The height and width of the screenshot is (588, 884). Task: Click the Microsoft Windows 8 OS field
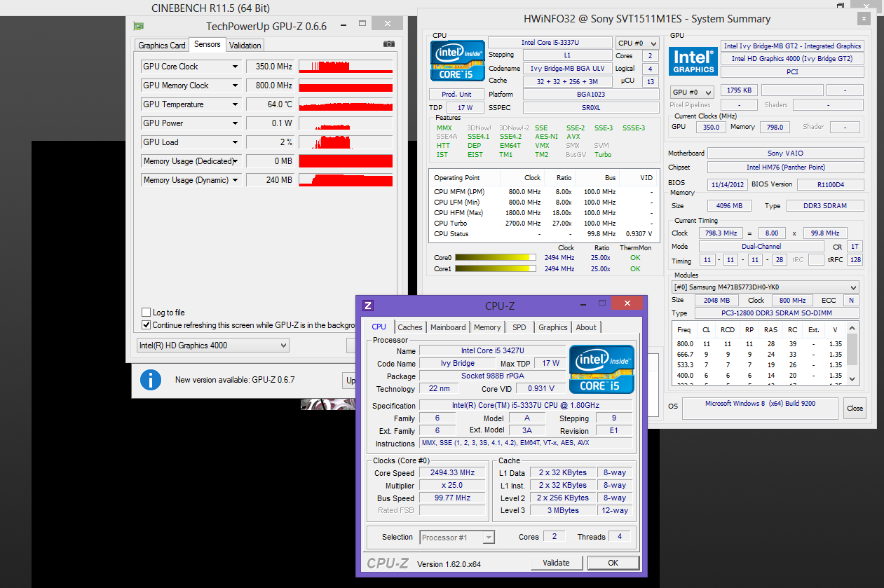coord(761,408)
